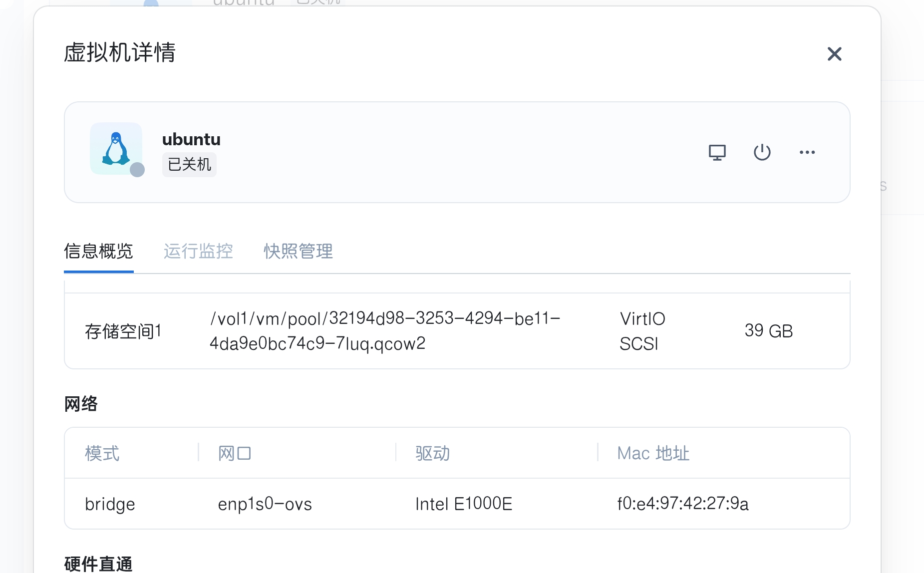The height and width of the screenshot is (573, 924).
Task: Click the Mac 地址 column header
Action: point(653,453)
